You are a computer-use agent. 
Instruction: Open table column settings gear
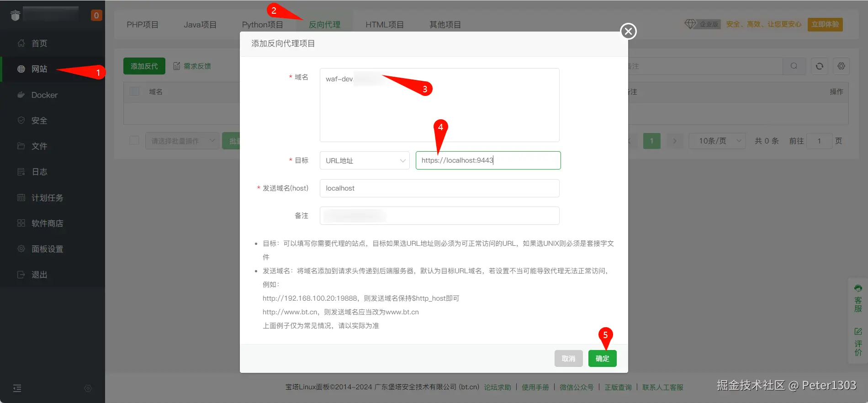pyautogui.click(x=841, y=66)
